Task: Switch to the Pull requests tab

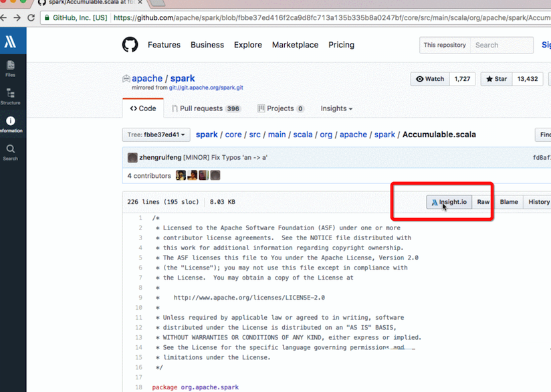Action: 206,108
